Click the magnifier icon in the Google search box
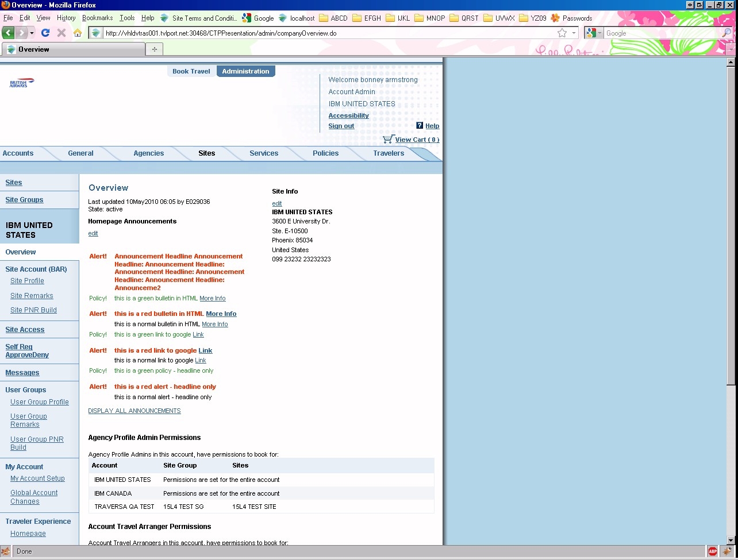This screenshot has width=738, height=560. [x=727, y=33]
